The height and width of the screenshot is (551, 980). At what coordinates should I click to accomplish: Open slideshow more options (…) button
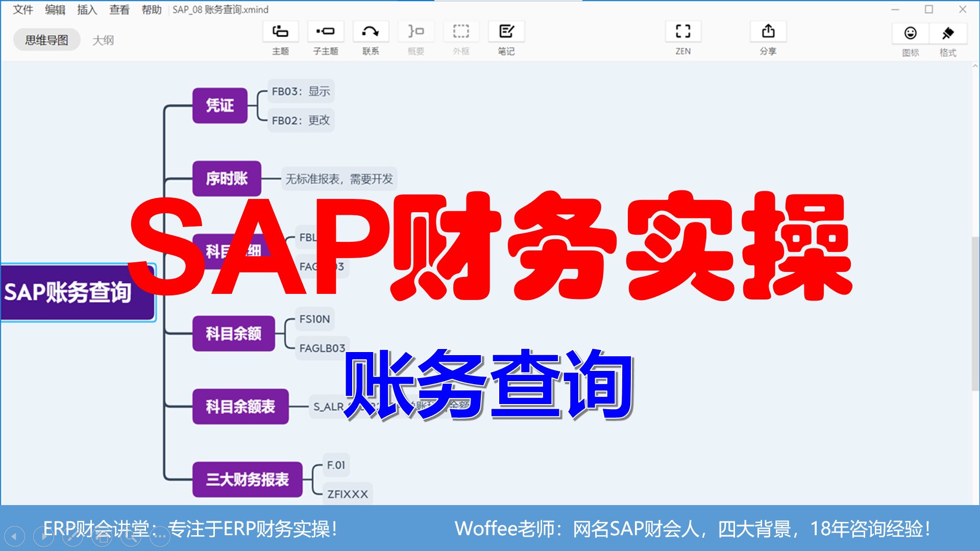pos(160,536)
